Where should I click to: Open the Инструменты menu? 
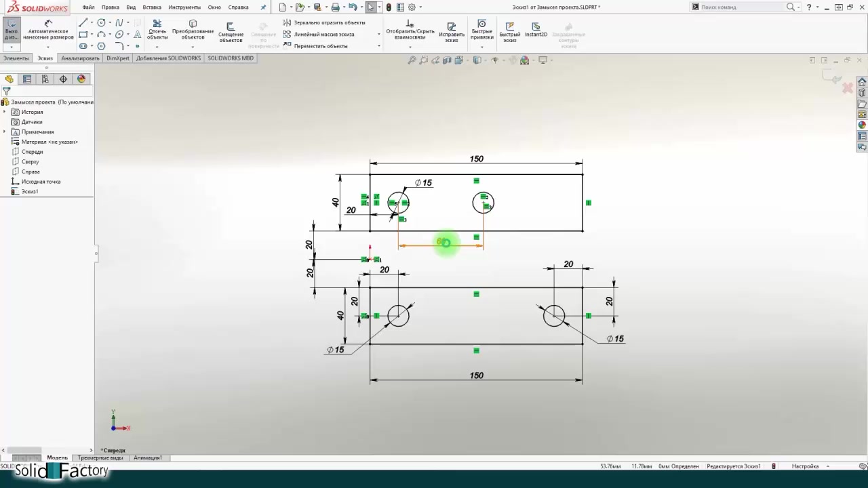click(x=184, y=7)
